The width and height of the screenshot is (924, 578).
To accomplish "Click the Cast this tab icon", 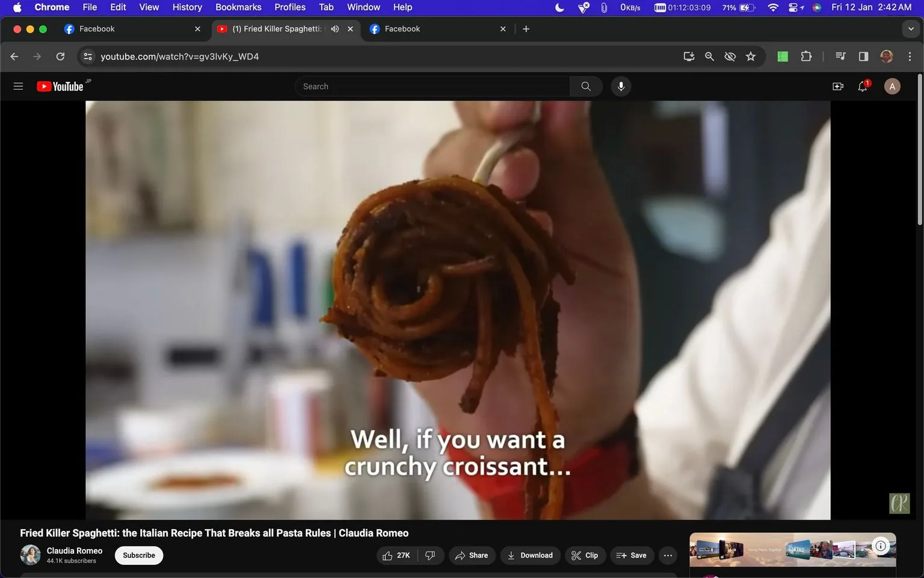I will click(689, 56).
